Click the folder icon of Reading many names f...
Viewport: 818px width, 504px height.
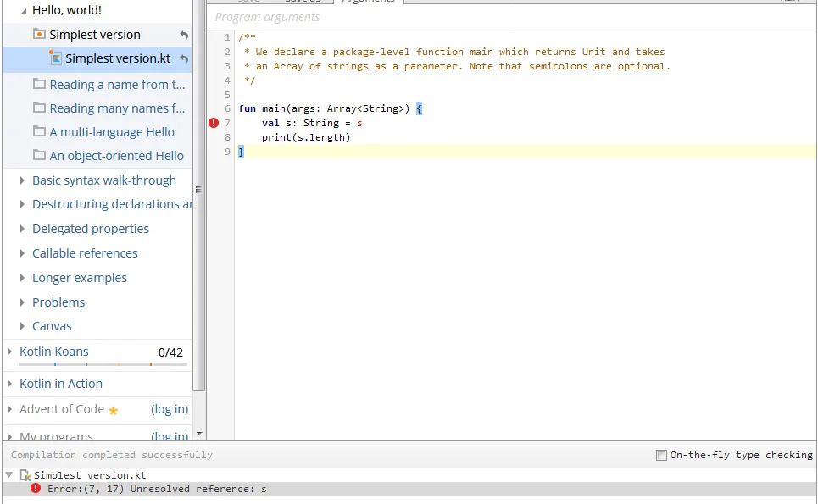click(x=39, y=108)
